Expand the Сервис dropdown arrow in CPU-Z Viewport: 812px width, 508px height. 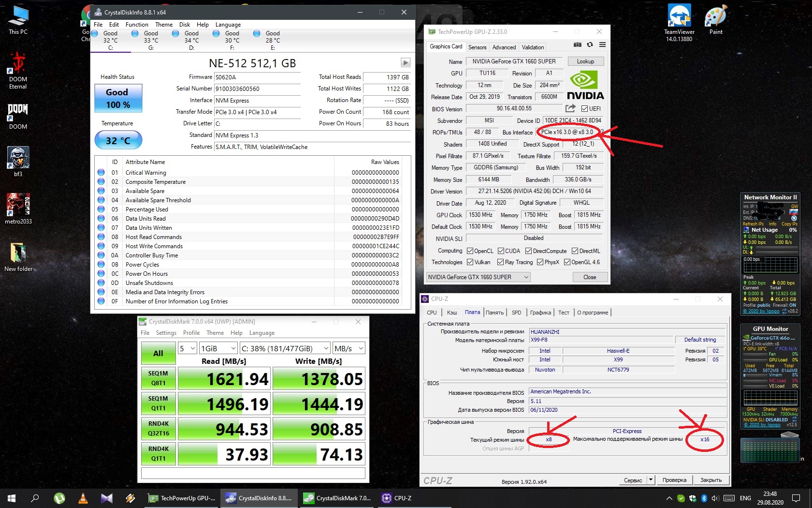(651, 480)
